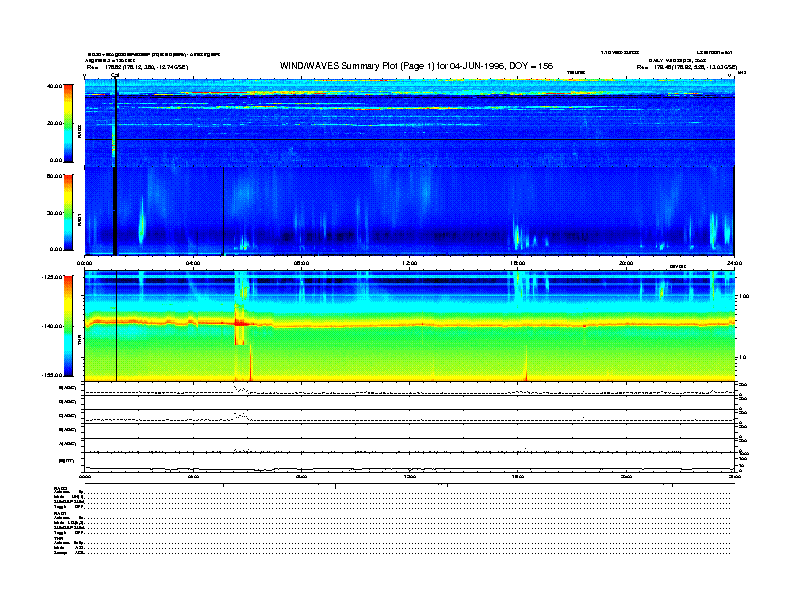Click the Cal marker label above RAD2

point(115,75)
